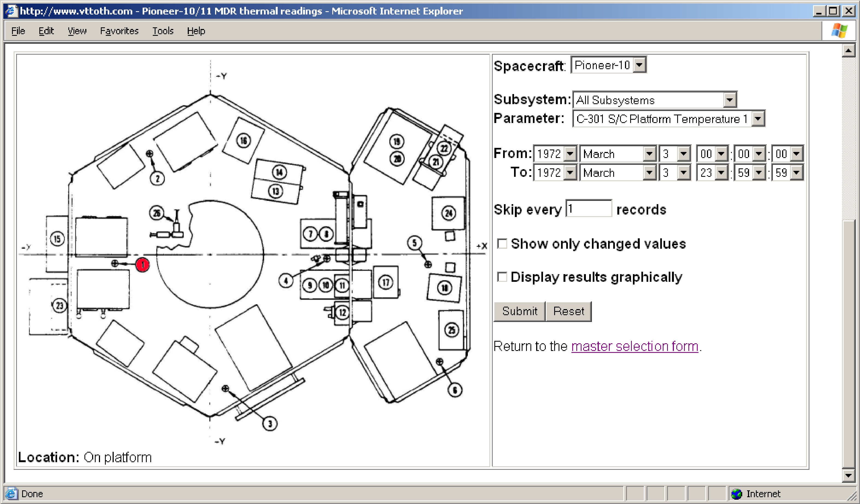Click sensor marker 6 at lower right
860x504 pixels.
coord(454,390)
